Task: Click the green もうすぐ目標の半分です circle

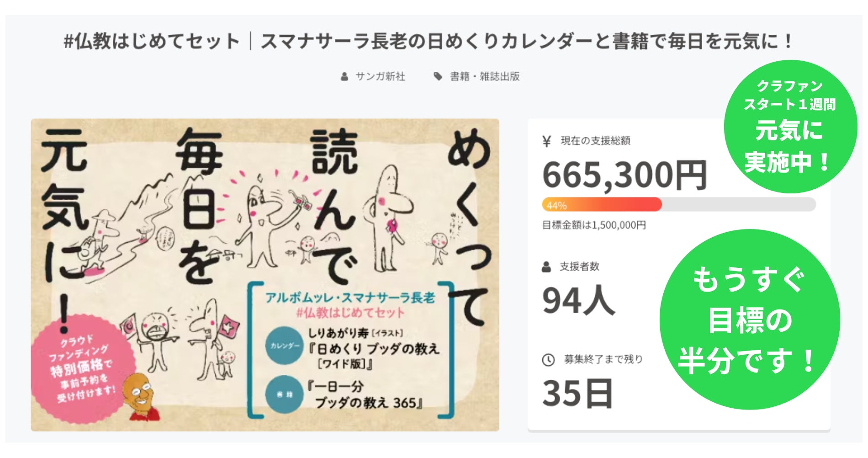Action: (x=749, y=320)
